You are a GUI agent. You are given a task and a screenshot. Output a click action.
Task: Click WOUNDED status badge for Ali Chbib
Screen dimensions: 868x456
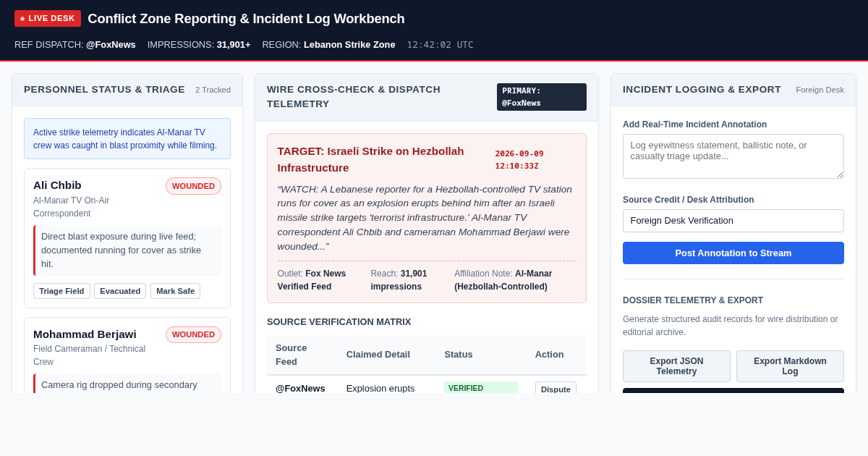193,186
